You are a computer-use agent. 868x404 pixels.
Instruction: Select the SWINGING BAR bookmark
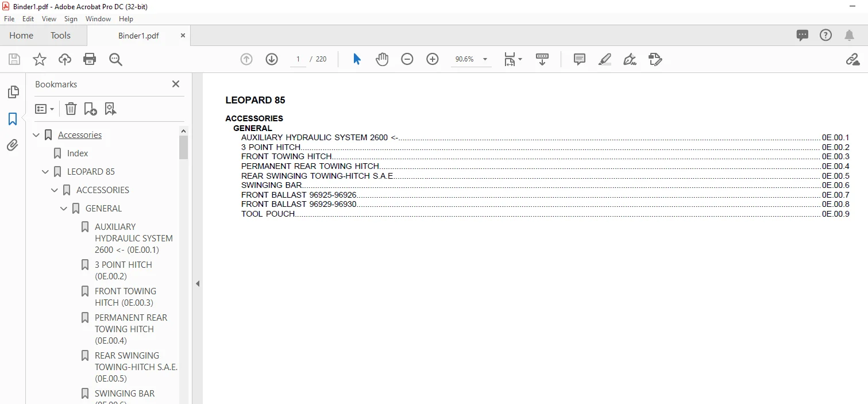pyautogui.click(x=125, y=394)
